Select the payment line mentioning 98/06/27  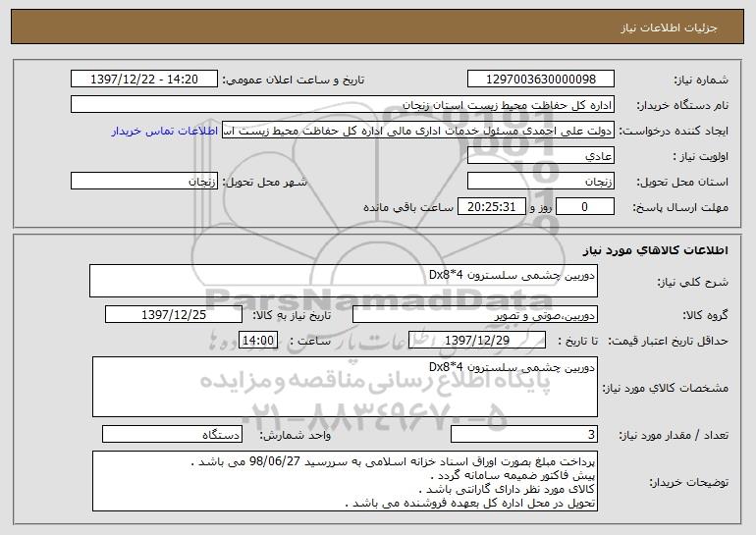pos(394,461)
